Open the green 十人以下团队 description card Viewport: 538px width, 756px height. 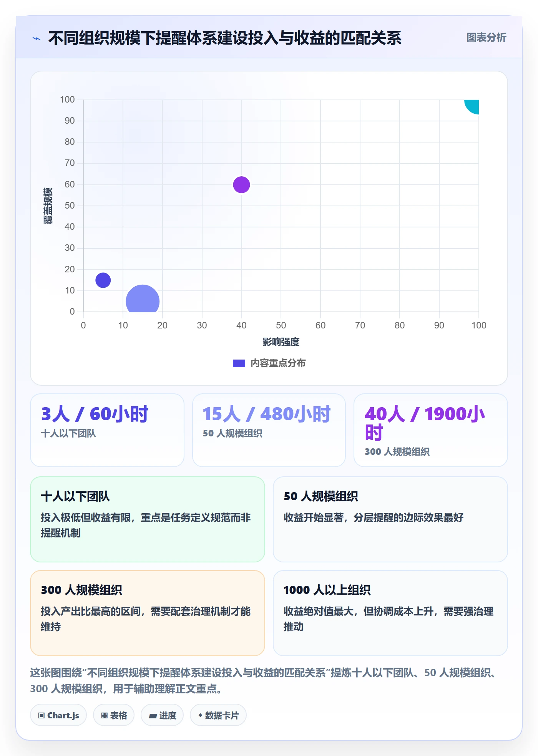coord(148,519)
